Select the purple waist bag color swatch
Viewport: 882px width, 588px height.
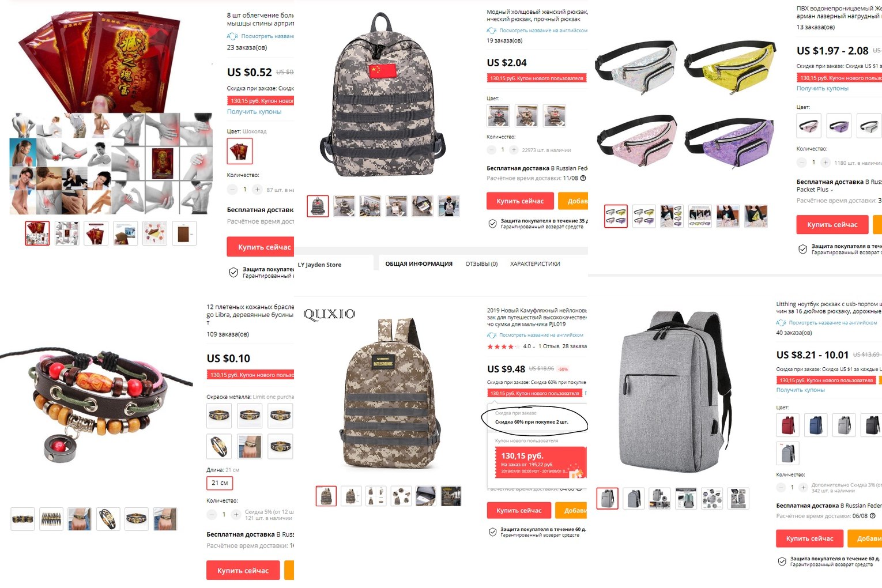[839, 126]
